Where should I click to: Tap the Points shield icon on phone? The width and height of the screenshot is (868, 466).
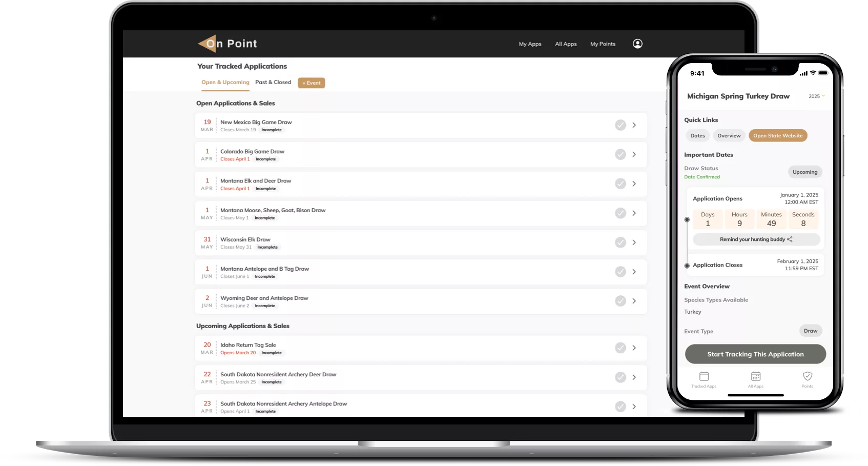pos(808,376)
